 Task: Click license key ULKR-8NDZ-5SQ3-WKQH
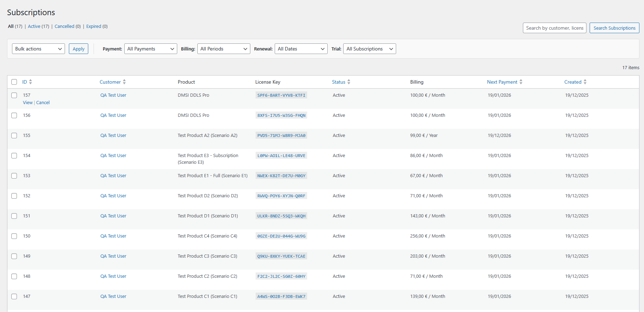pyautogui.click(x=281, y=216)
